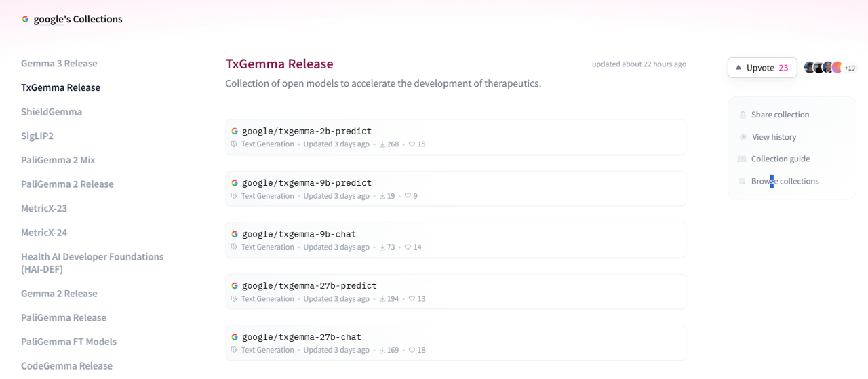Click Google logo on txgemma-27b-chat card
Viewport: 868px width, 379px height.
coord(235,337)
